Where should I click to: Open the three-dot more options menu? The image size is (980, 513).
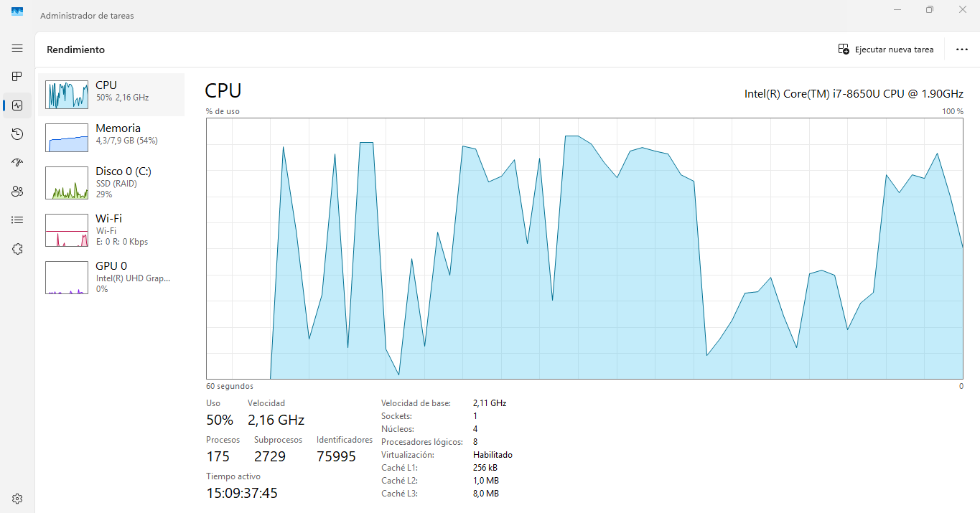pos(962,50)
